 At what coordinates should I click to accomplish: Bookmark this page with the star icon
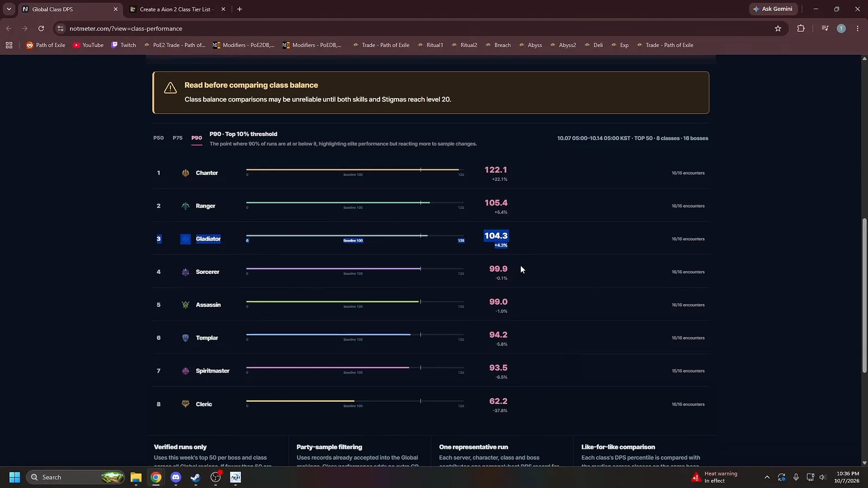778,29
